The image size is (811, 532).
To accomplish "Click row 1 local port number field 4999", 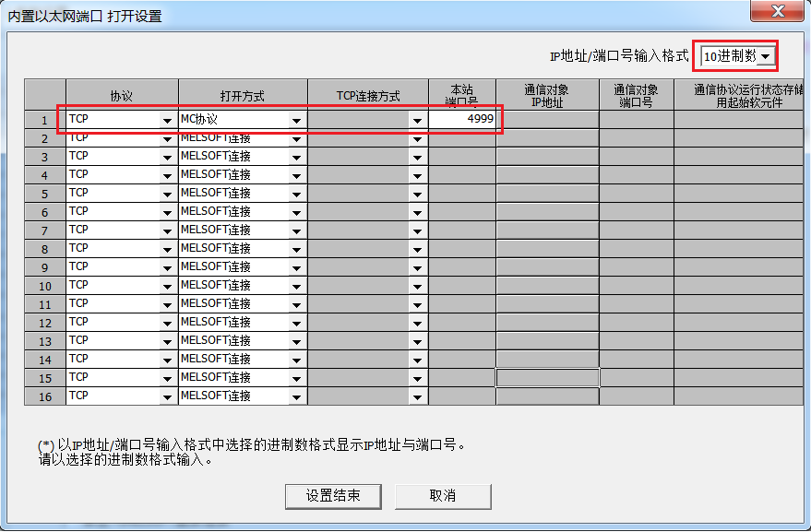I will click(462, 119).
